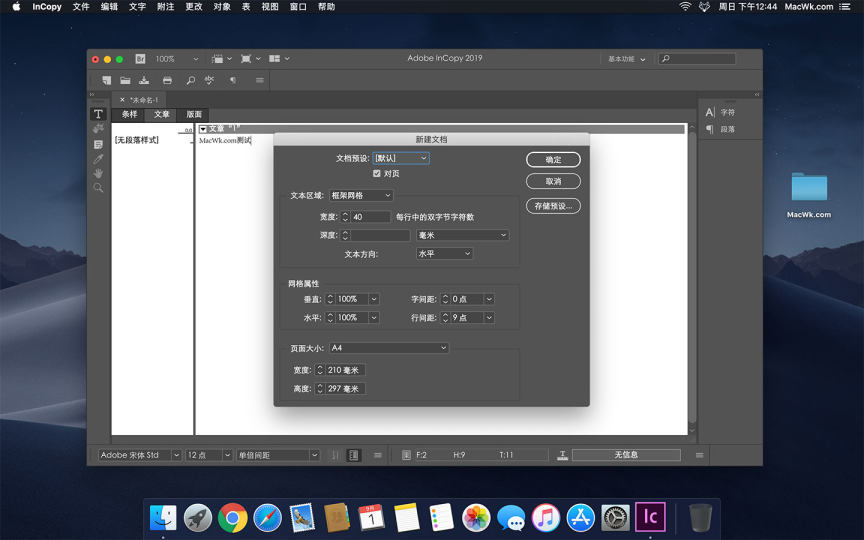This screenshot has width=864, height=540.
Task: Select the Eyedropper tool
Action: (98, 159)
